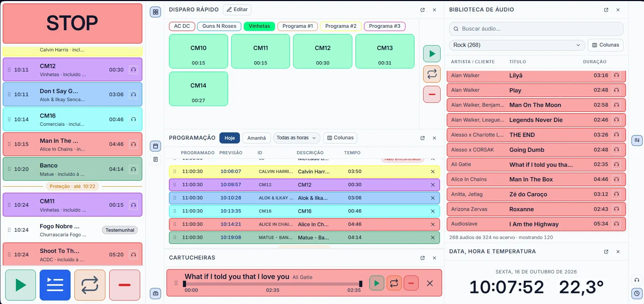
Task: Pop out the Biblioteca de Áudio panel
Action: 606,10
